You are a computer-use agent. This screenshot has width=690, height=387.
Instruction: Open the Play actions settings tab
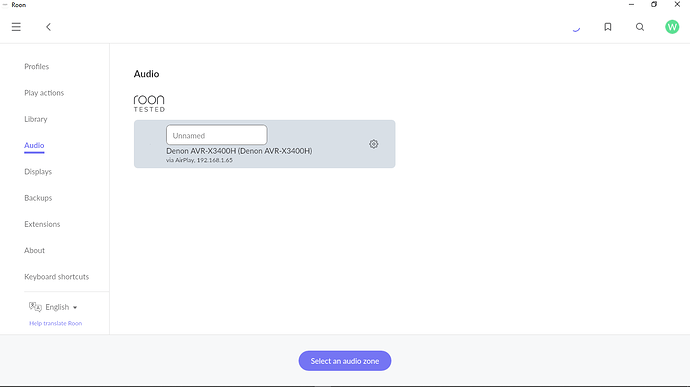point(44,93)
